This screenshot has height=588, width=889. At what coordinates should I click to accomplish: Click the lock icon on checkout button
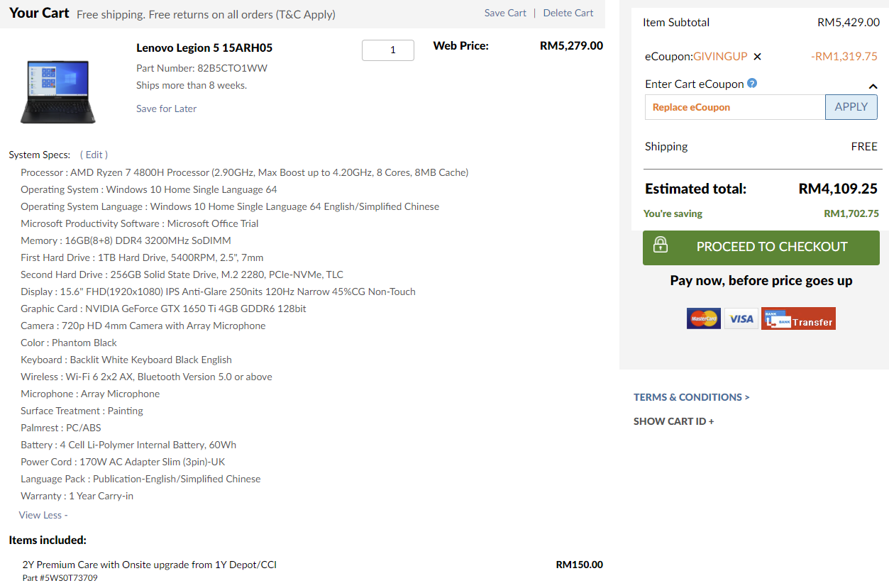click(661, 246)
